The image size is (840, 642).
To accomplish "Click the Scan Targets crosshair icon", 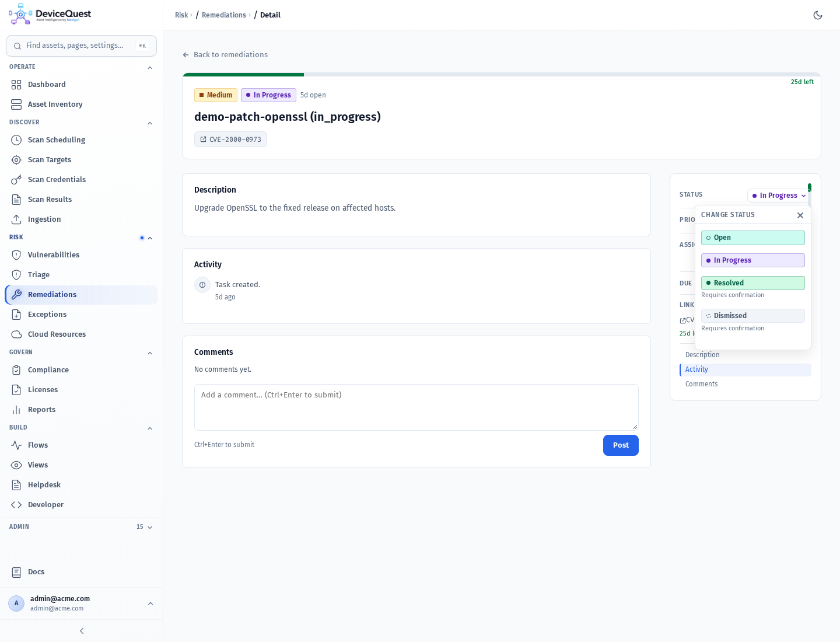I will pyautogui.click(x=16, y=160).
